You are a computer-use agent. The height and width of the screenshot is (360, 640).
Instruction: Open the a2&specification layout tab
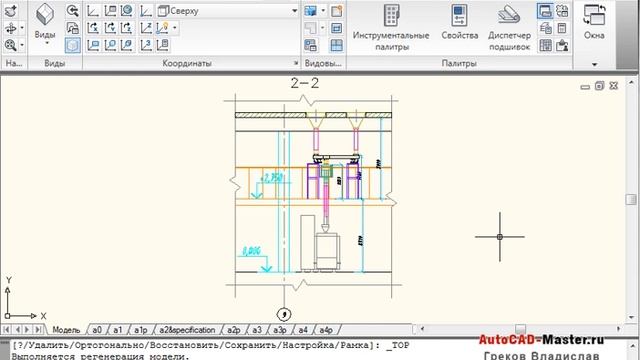pos(187,330)
